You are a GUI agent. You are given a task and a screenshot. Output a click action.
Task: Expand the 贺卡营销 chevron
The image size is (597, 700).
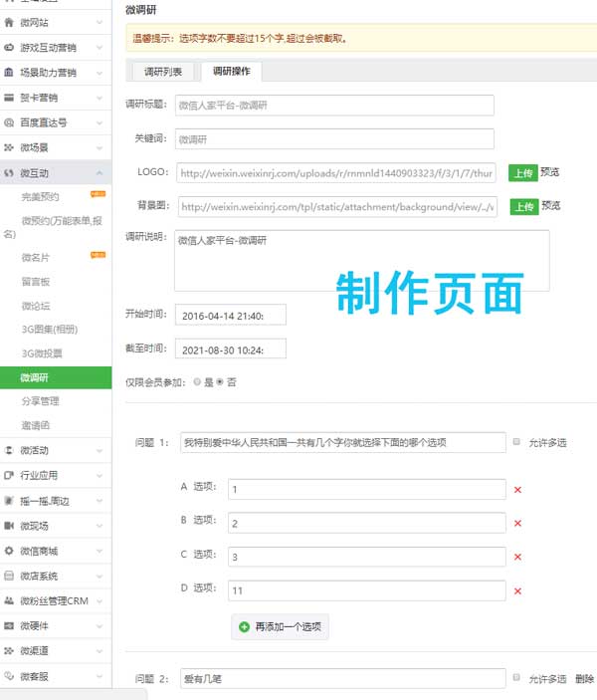99,98
